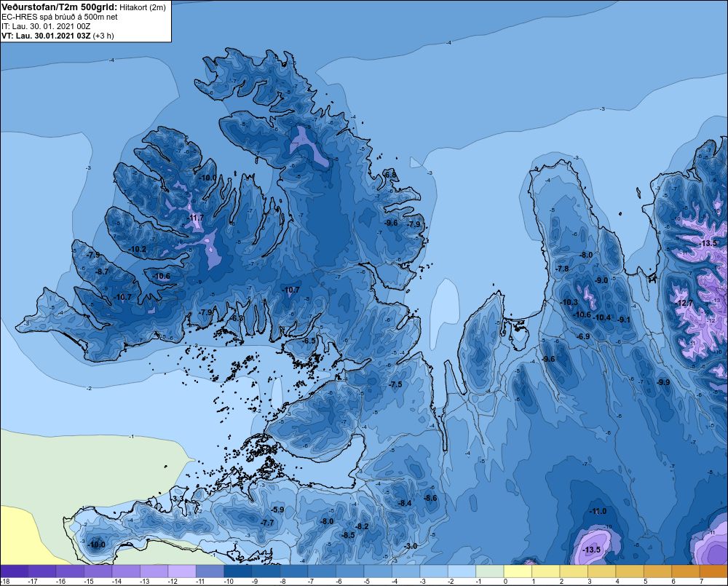Viewport: 728px width, 586px height.
Task: Select the legend swatch between 3 and 4
Action: [602, 571]
